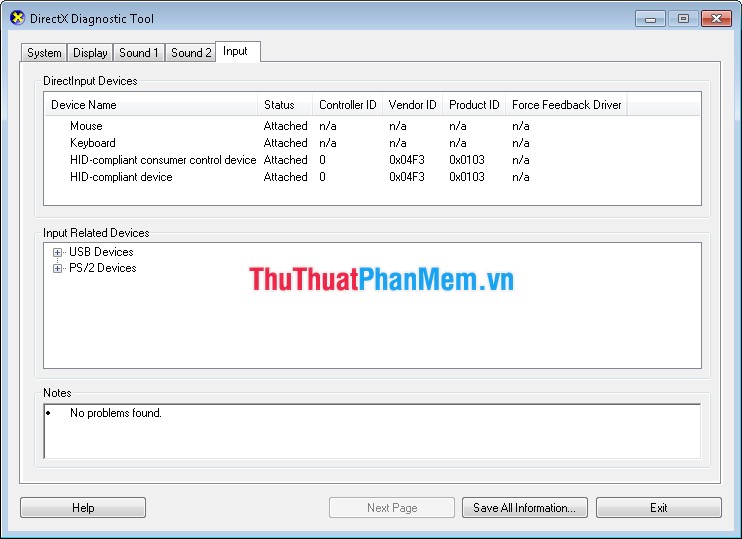Image resolution: width=742 pixels, height=539 pixels.
Task: Minimize the DirectX Diagnostic Tool window
Action: (650, 18)
